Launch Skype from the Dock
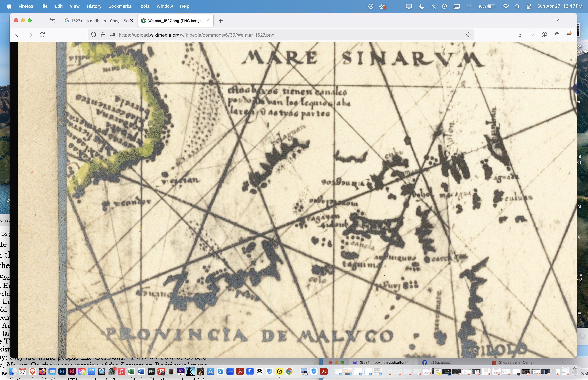This screenshot has height=380, width=588. click(x=220, y=371)
